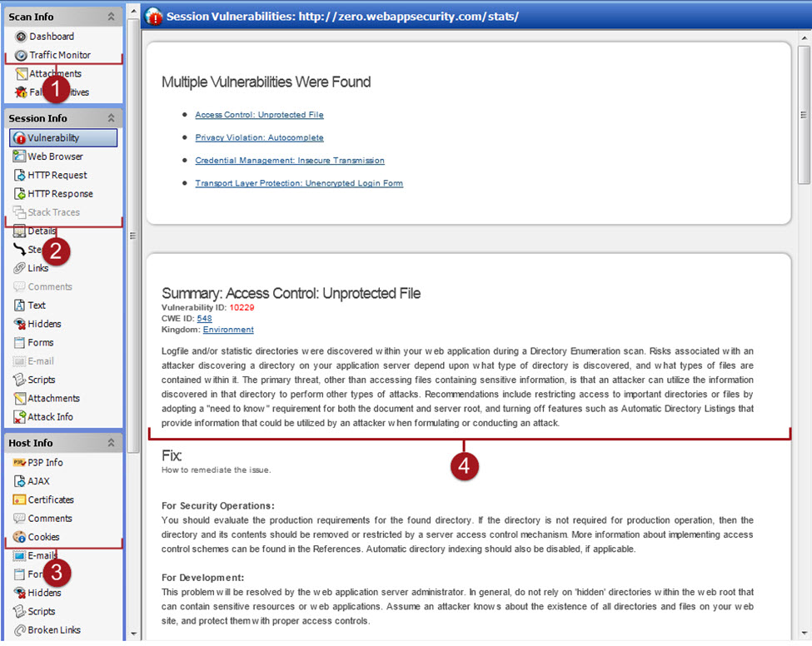Open the Environment kingdom link
This screenshot has height=646, width=812.
[228, 330]
